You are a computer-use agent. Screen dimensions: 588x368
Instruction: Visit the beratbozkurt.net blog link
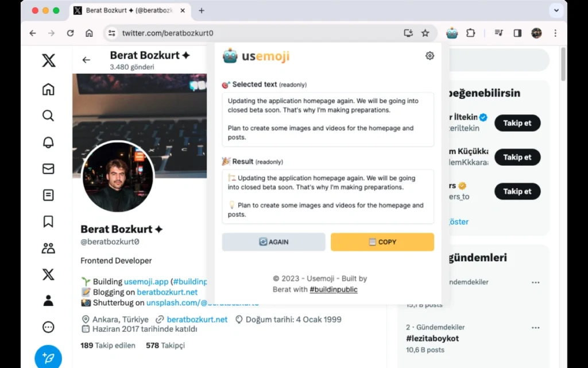coord(167,292)
